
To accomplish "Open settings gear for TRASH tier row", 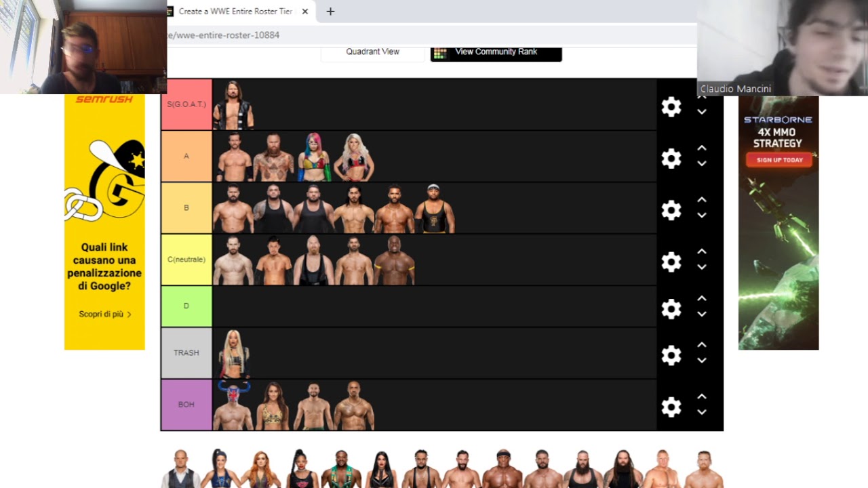I will click(671, 355).
